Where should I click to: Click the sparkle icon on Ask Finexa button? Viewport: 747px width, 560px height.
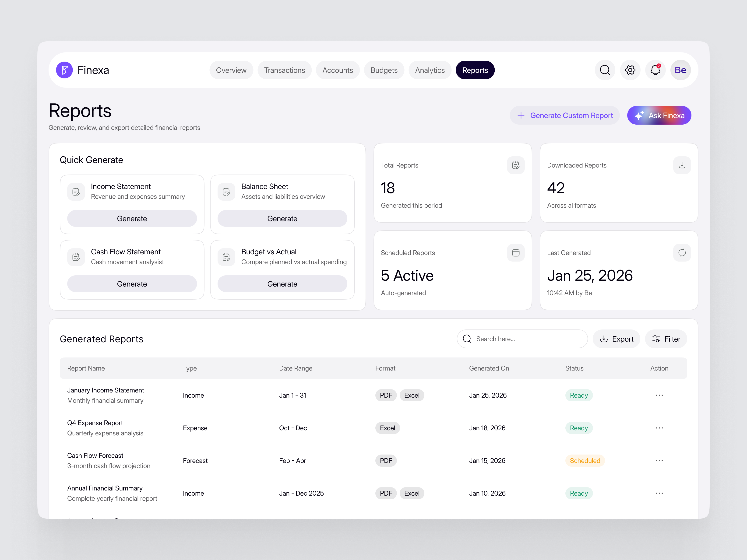point(640,115)
